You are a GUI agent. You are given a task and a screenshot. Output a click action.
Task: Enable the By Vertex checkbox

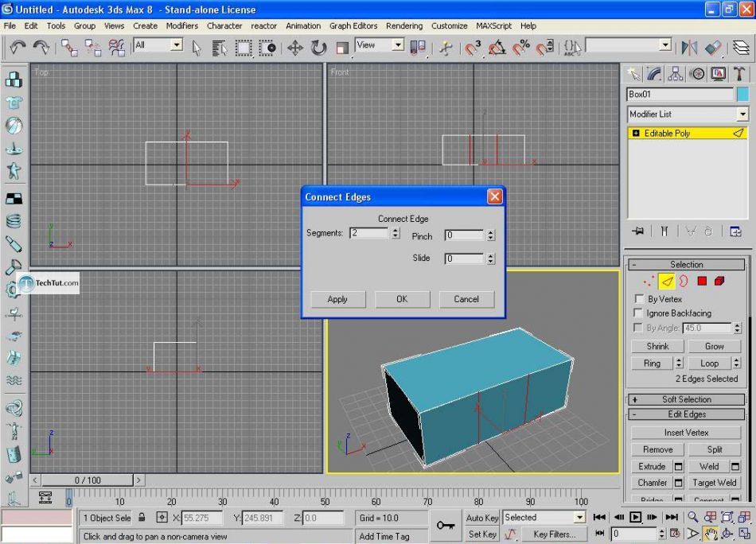click(x=639, y=299)
